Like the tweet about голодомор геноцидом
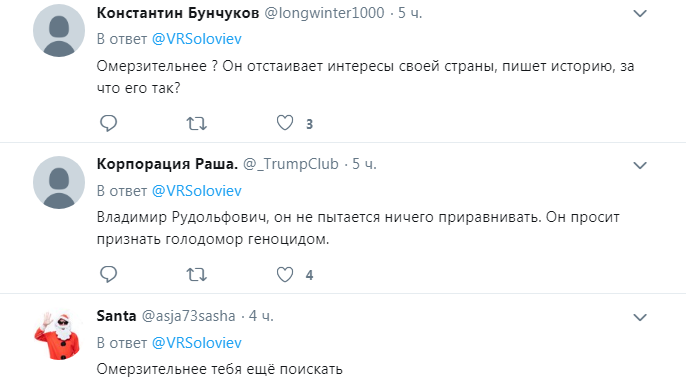 285,274
